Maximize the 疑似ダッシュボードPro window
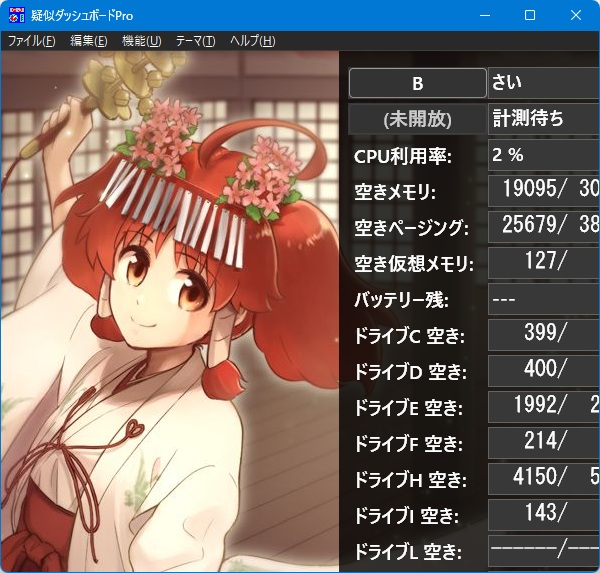 pos(530,15)
